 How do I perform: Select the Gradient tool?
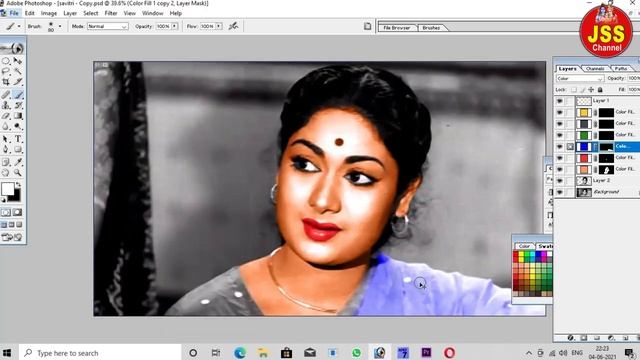point(18,116)
